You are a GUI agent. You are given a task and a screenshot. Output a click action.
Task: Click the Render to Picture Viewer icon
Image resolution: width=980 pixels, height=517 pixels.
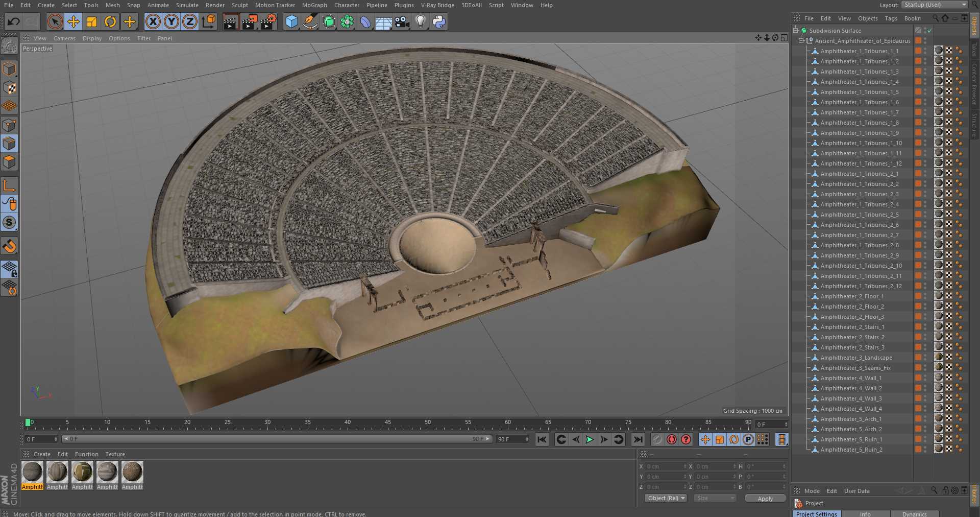[249, 21]
